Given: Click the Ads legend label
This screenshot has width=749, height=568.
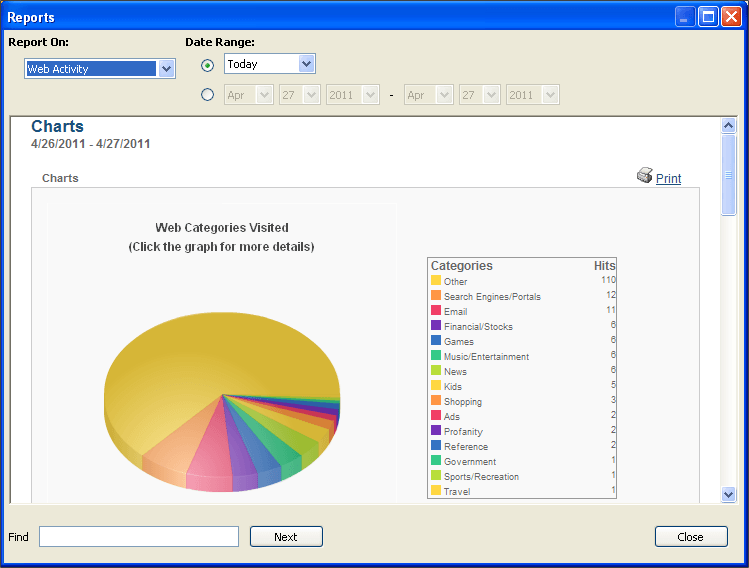Looking at the screenshot, I should click(x=452, y=417).
